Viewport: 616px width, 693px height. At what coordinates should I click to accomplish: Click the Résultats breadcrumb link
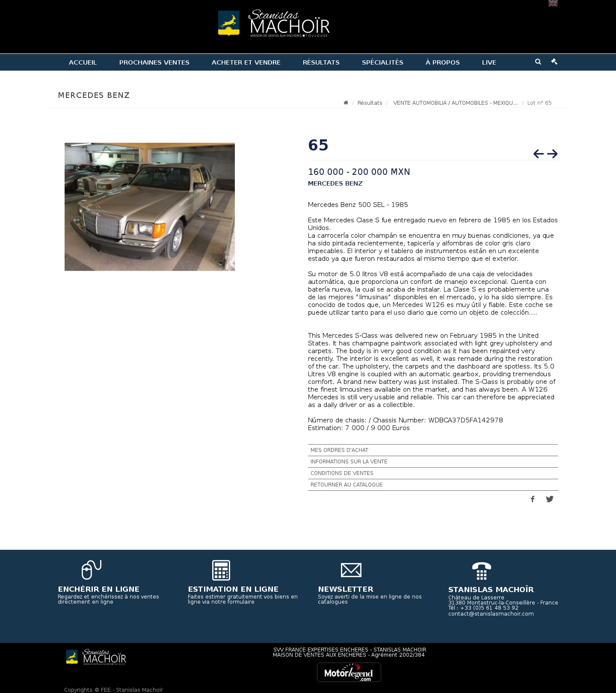pyautogui.click(x=370, y=103)
